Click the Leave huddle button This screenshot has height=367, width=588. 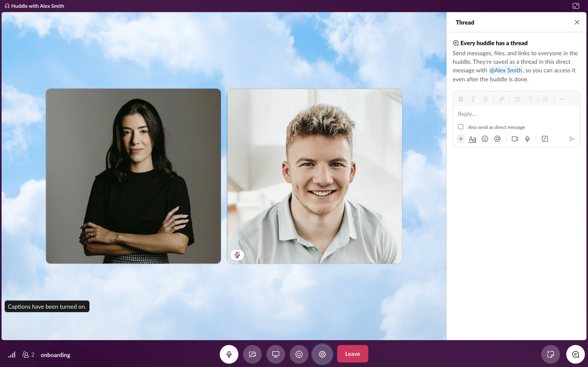(352, 354)
